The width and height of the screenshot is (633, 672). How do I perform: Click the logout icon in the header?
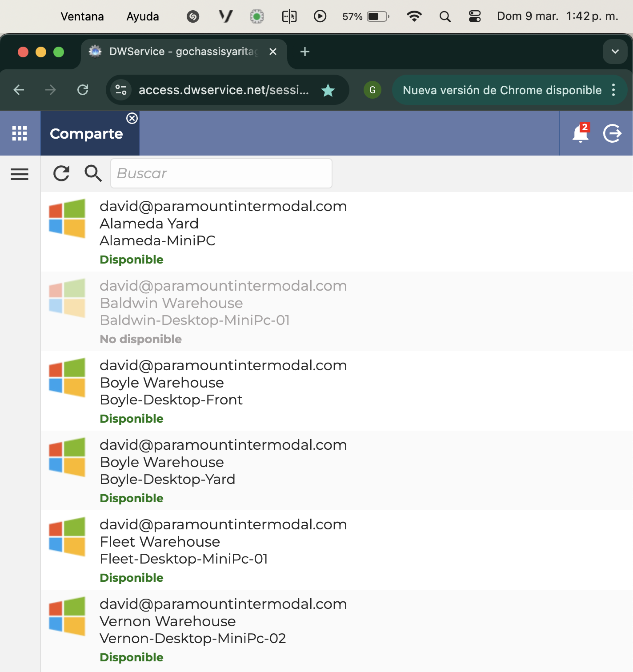pos(612,133)
